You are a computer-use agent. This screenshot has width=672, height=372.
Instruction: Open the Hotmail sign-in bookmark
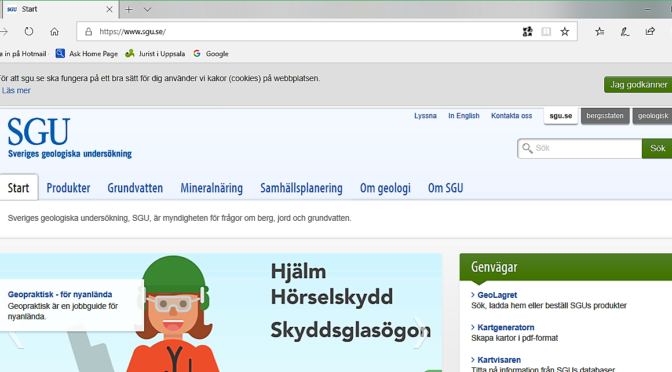click(x=24, y=54)
